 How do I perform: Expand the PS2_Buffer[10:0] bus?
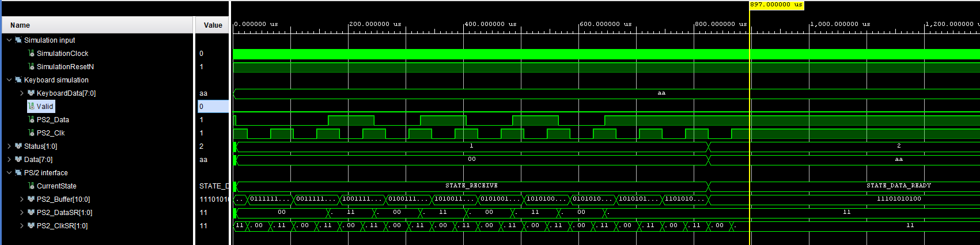22,199
